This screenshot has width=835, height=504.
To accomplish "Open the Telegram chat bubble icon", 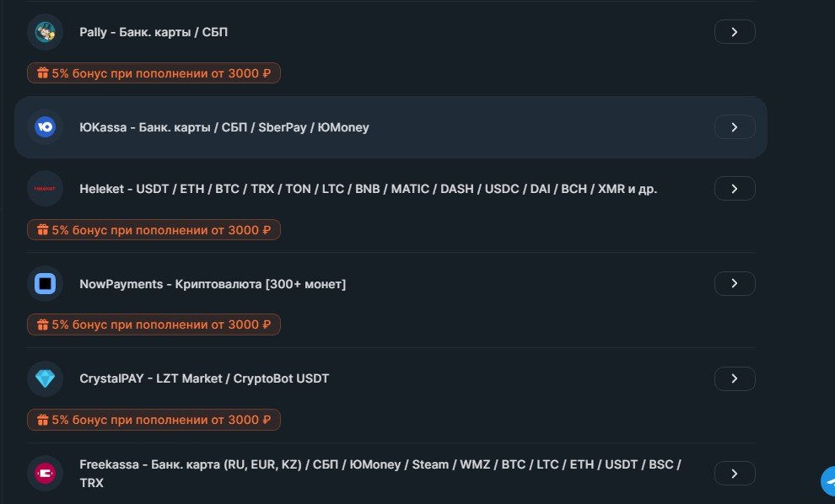I will coord(828,481).
